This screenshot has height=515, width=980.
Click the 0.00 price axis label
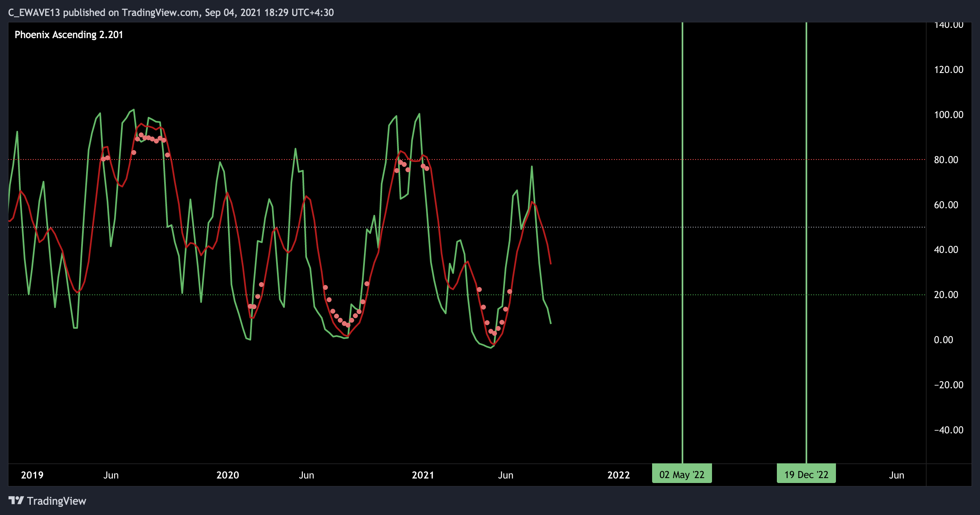pos(943,340)
